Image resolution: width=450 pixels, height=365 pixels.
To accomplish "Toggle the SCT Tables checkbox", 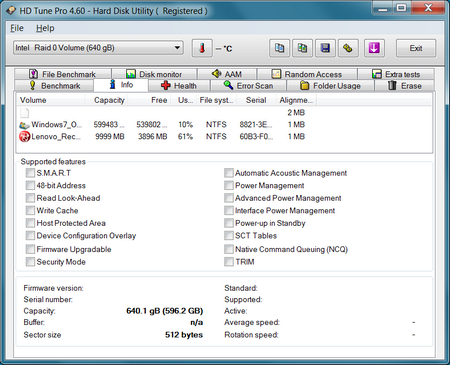I will [x=229, y=236].
